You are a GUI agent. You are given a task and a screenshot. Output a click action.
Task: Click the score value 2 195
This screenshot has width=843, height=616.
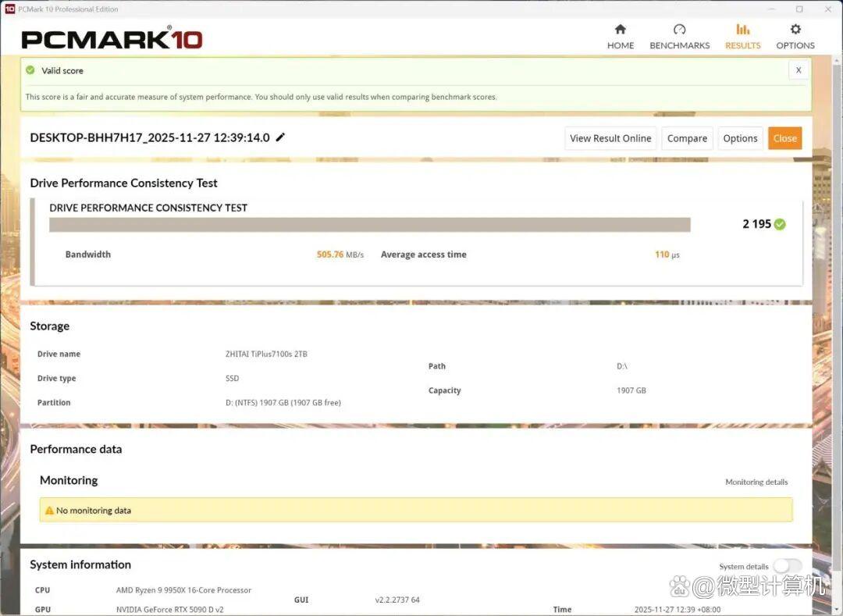(756, 224)
